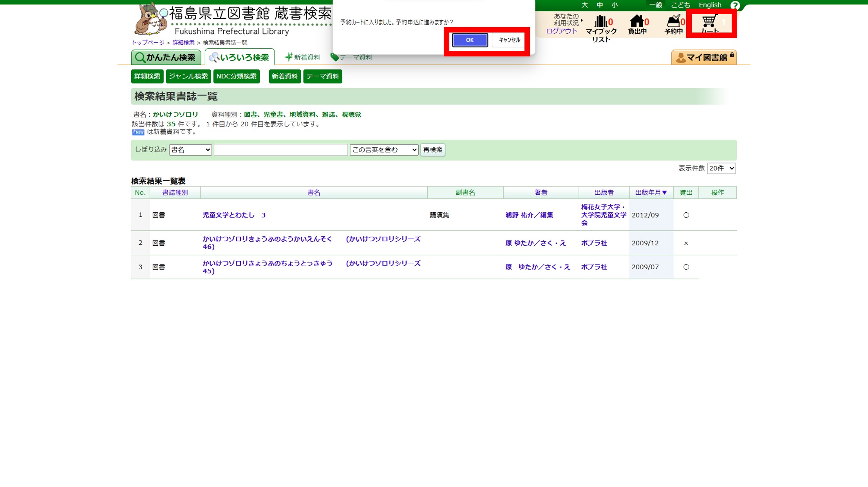Switch to large text size 大
This screenshot has height=487, width=868.
(584, 5)
